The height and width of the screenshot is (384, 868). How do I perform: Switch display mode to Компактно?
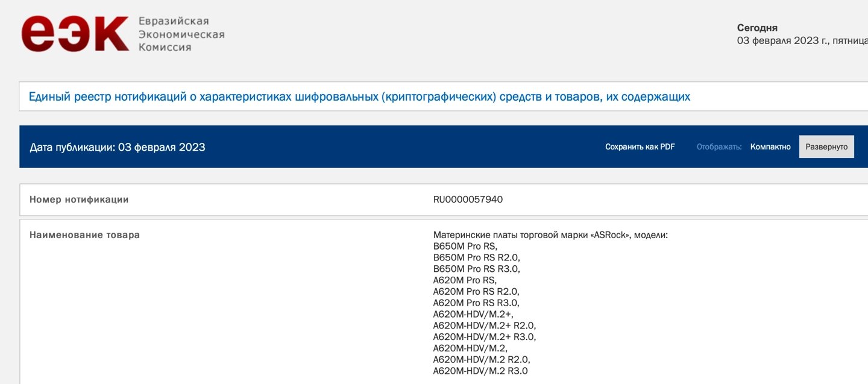pos(770,147)
